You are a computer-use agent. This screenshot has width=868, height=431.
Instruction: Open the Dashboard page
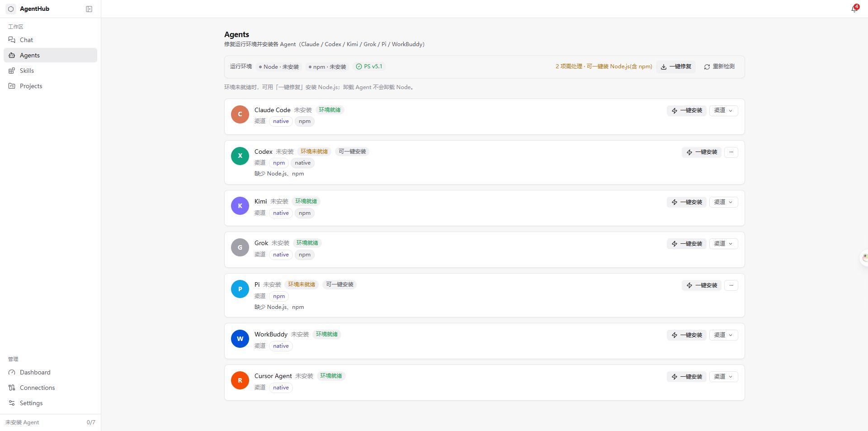50,372
